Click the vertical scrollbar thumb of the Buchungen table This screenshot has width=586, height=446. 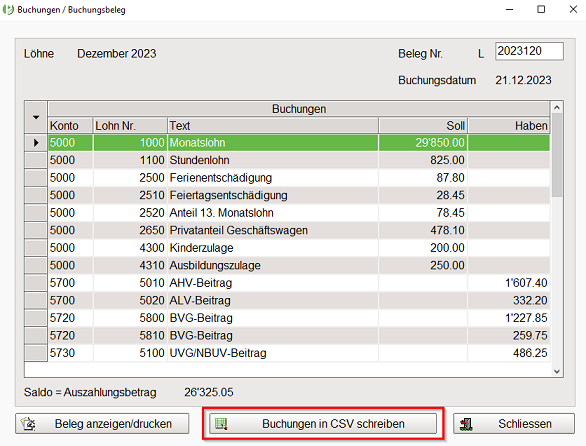click(557, 154)
